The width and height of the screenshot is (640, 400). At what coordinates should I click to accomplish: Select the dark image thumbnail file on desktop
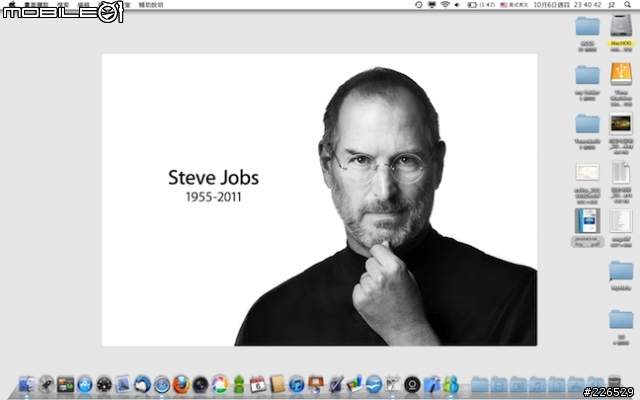tap(621, 124)
